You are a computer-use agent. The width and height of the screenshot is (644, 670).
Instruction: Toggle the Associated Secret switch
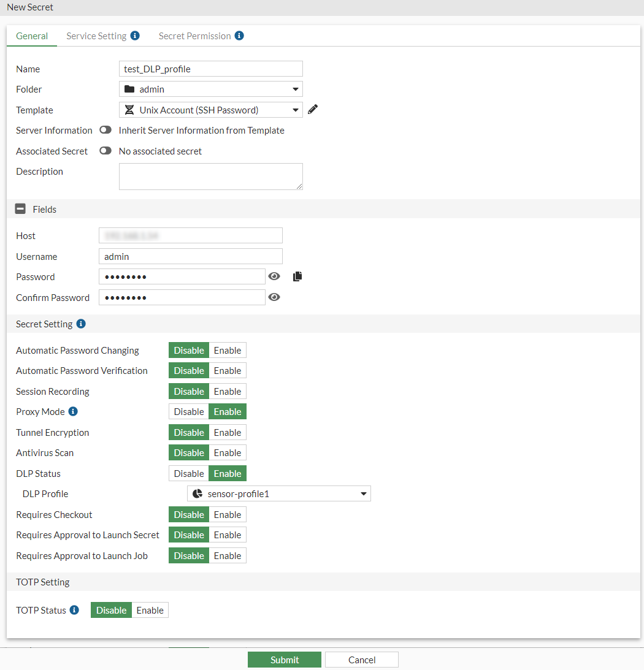point(105,151)
